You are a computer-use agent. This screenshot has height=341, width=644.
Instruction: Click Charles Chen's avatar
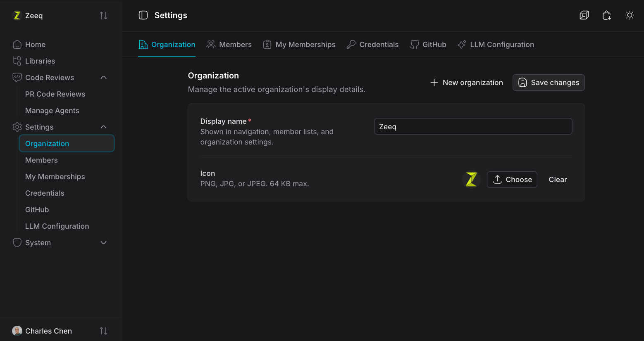point(17,331)
